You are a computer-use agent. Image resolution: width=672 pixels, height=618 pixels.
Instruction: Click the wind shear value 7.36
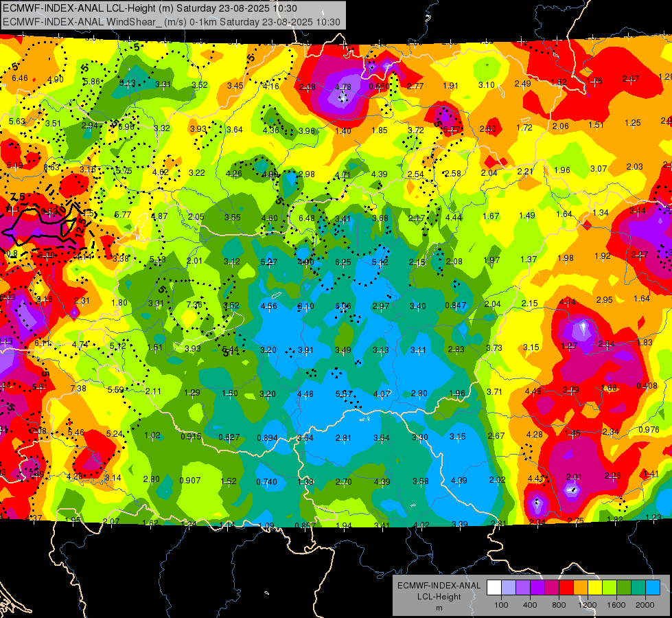pos(194,304)
